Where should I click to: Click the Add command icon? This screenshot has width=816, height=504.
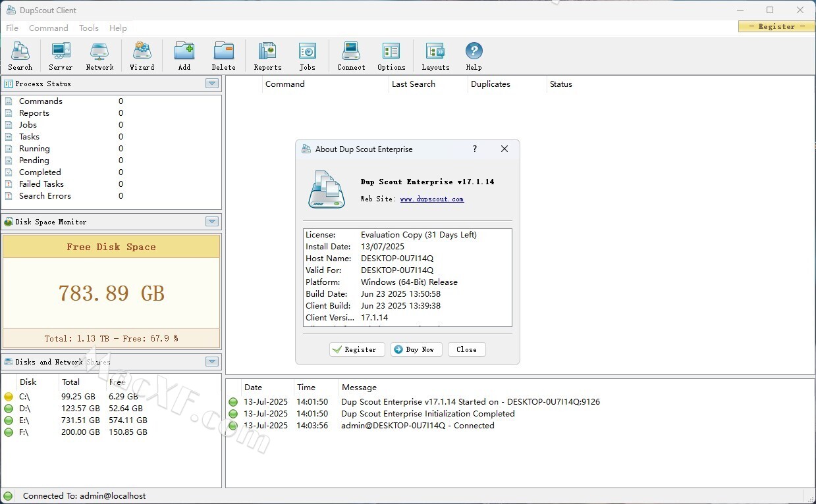point(184,56)
